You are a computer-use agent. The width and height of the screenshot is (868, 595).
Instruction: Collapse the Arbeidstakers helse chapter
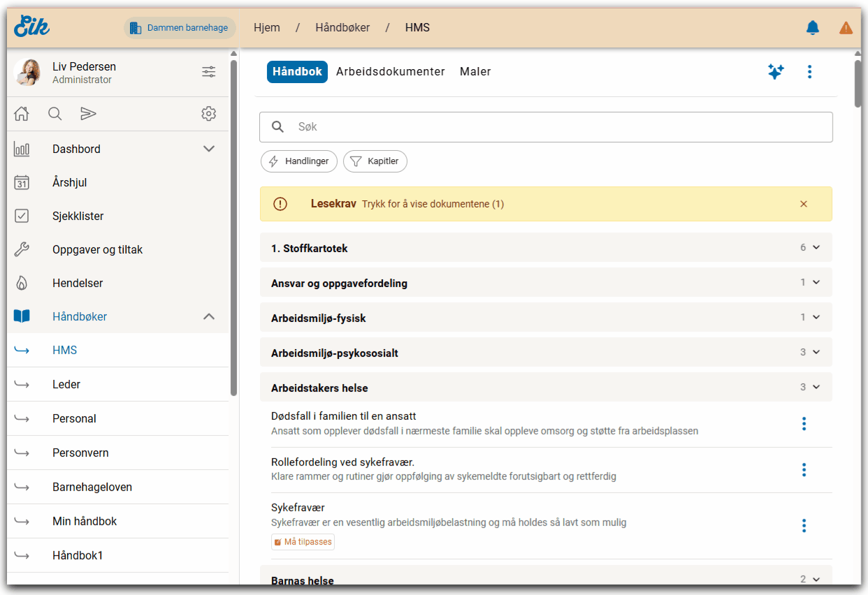coord(816,388)
